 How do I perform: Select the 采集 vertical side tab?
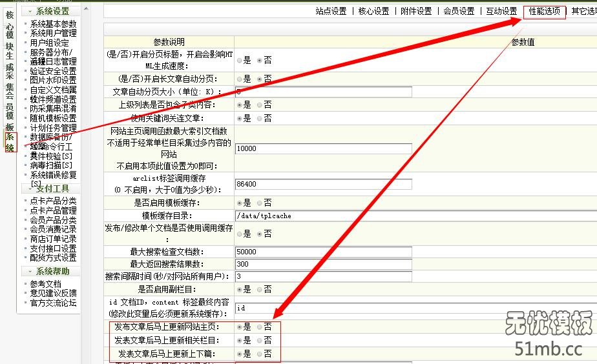[x=10, y=81]
